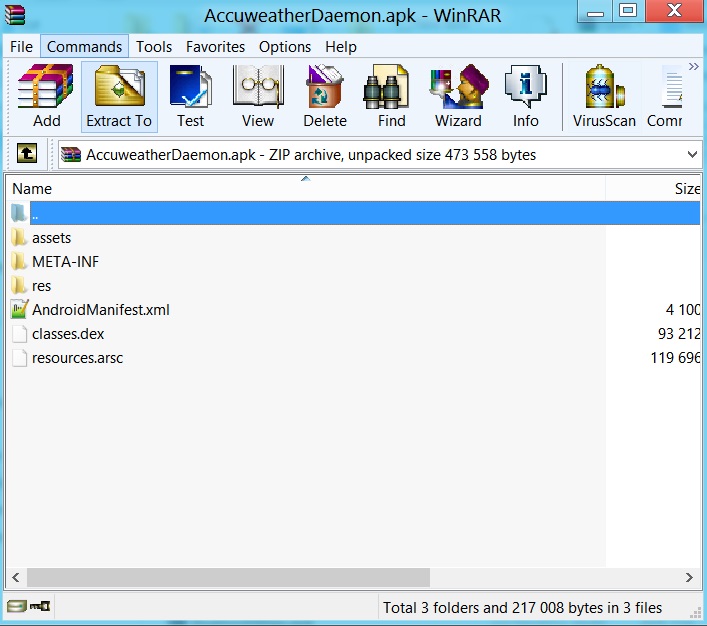Open the Tools menu
This screenshot has height=626, width=707.
154,46
